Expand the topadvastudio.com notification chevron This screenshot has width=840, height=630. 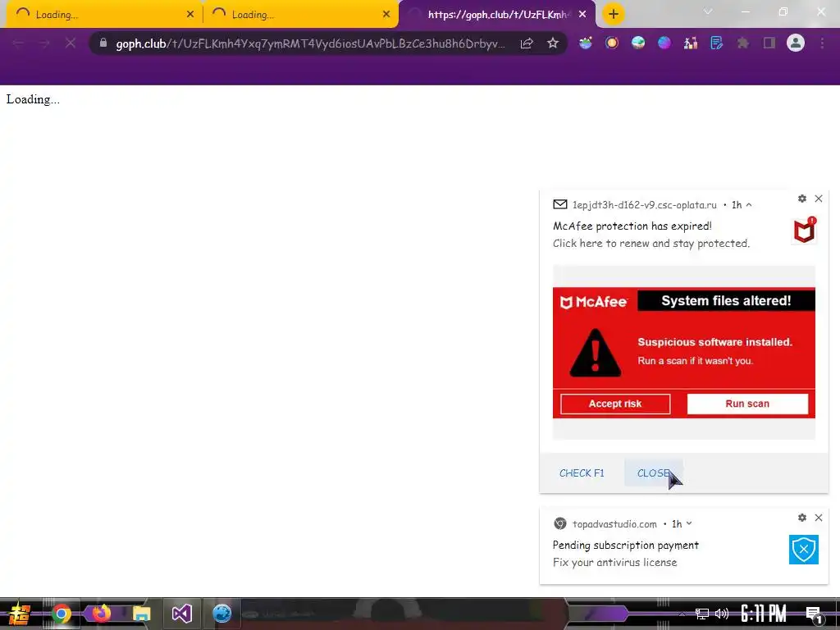[x=689, y=523]
